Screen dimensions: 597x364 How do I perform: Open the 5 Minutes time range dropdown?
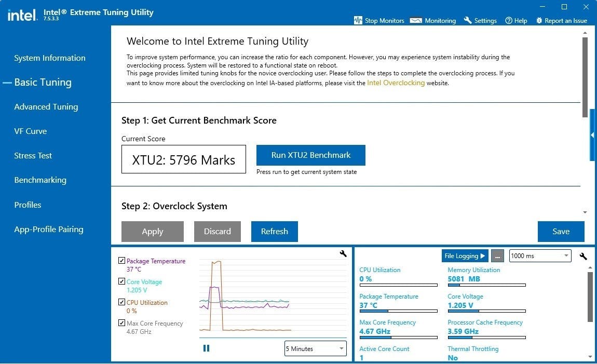pyautogui.click(x=315, y=349)
